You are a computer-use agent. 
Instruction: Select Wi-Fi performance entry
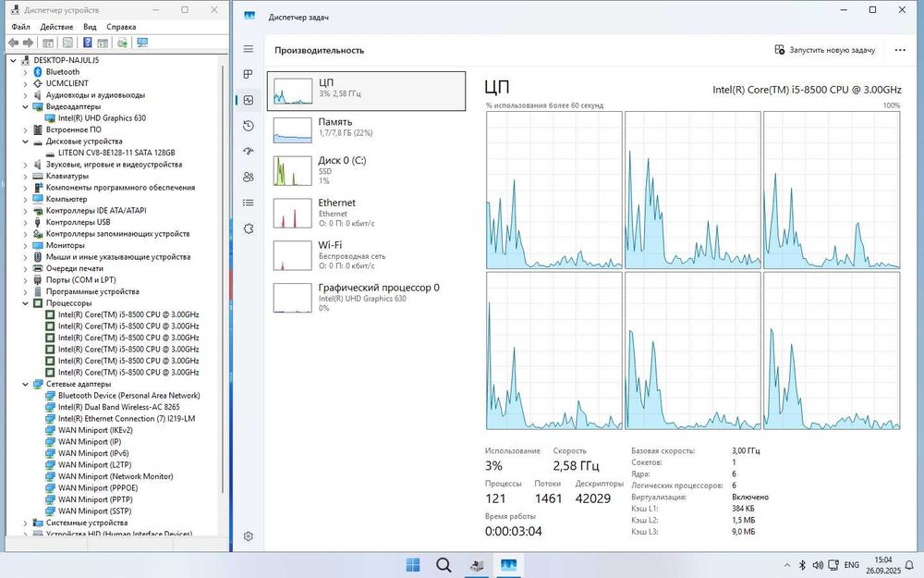pos(366,255)
